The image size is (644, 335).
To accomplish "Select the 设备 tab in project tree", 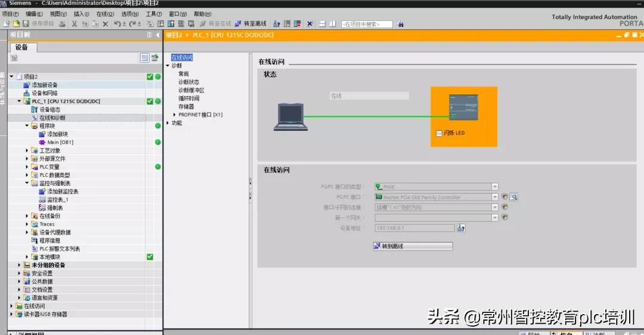I will 22,47.
